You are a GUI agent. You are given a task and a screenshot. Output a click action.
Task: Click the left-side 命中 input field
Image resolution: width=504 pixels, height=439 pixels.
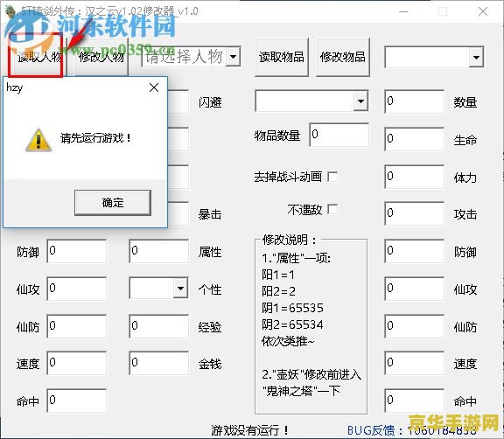tap(76, 401)
